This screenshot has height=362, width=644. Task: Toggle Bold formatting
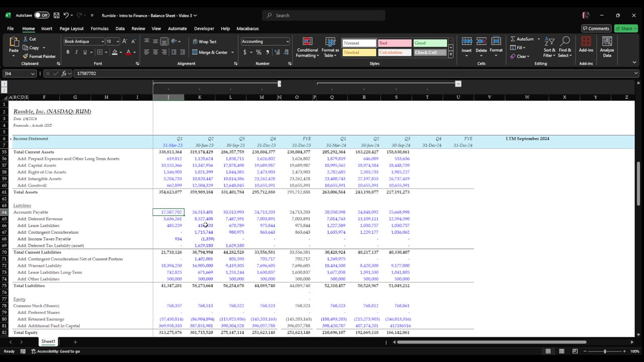[x=67, y=52]
